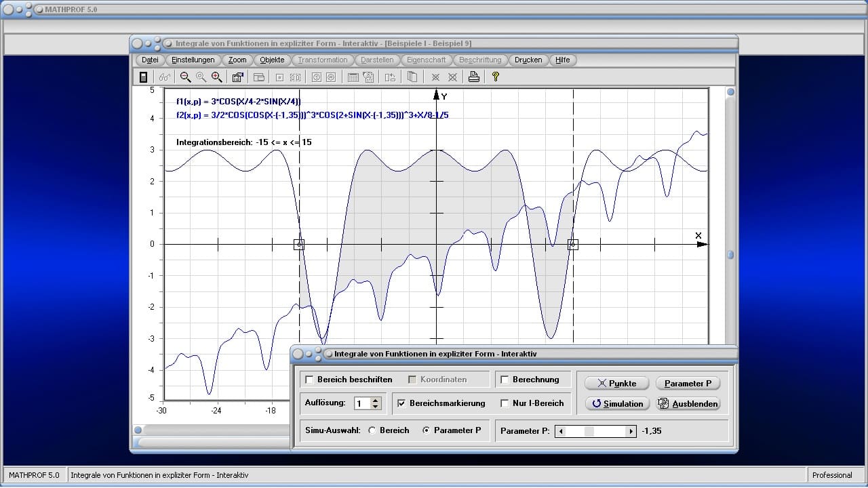Open the Zoom menu

tap(237, 60)
